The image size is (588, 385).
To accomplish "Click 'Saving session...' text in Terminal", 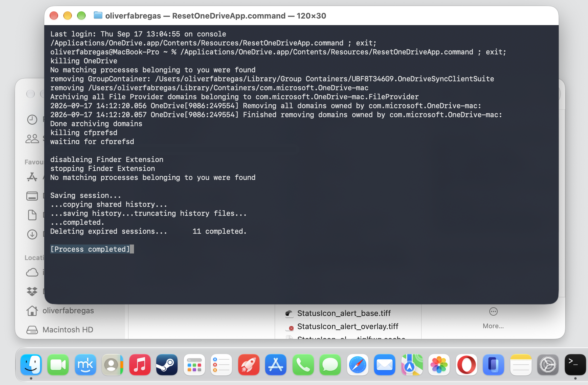I will click(x=86, y=195).
